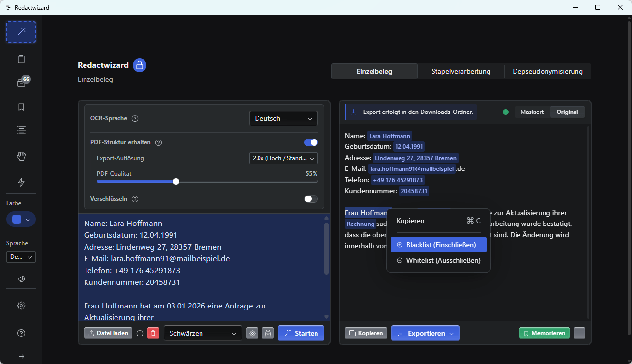Switch to the Stapelverarbeitung tab
The height and width of the screenshot is (364, 632).
[461, 71]
